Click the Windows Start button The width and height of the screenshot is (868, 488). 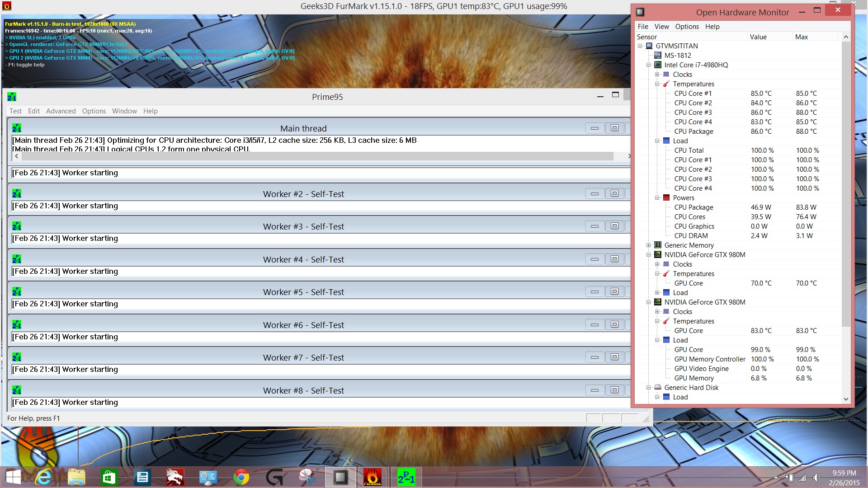pos(14,477)
